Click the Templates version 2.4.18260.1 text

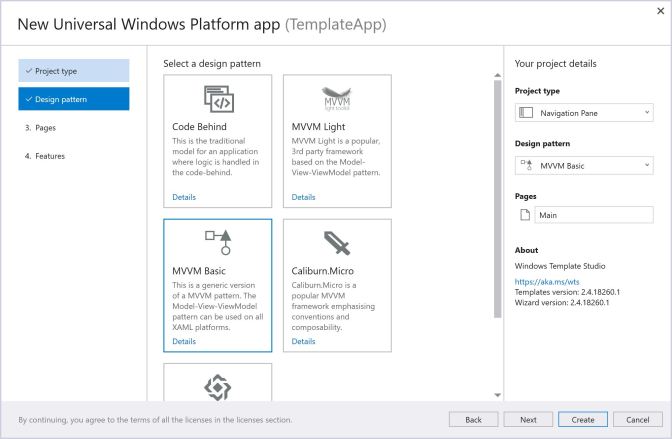(x=567, y=292)
